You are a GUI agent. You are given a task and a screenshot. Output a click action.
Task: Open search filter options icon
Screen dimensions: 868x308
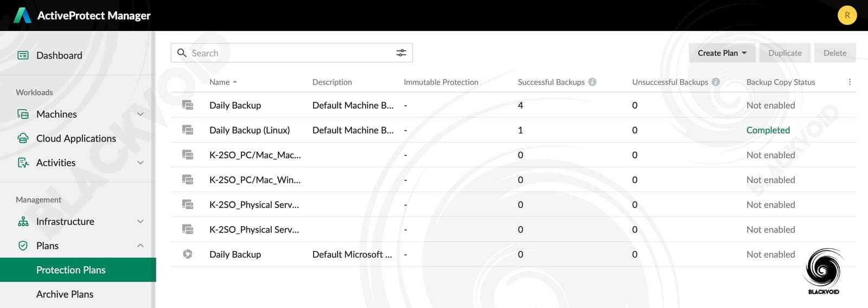coord(401,53)
